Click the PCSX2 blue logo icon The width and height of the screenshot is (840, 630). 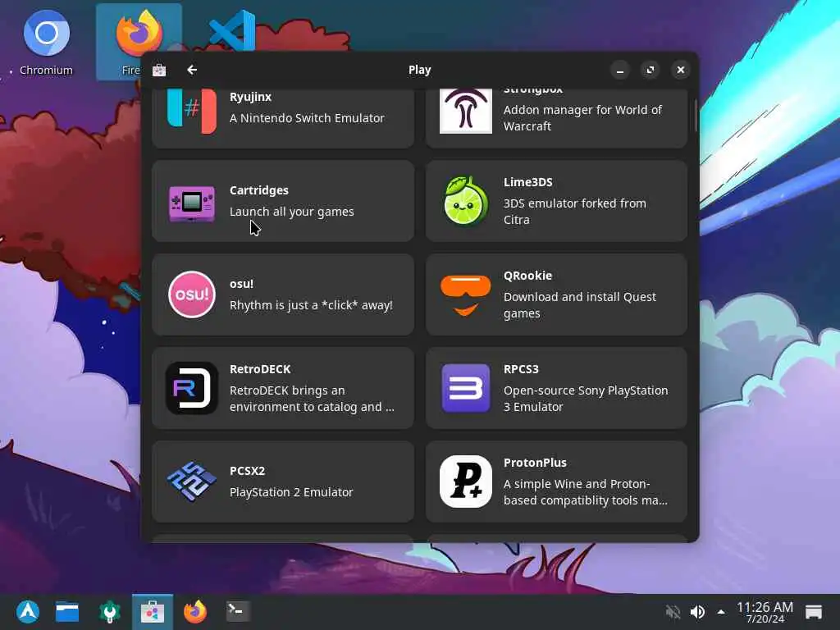(x=192, y=482)
